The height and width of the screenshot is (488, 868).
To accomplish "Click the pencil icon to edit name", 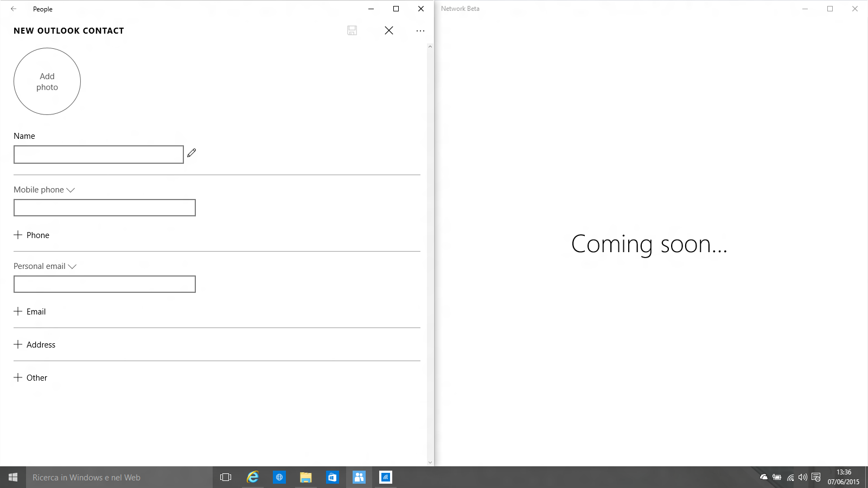I will pos(192,153).
